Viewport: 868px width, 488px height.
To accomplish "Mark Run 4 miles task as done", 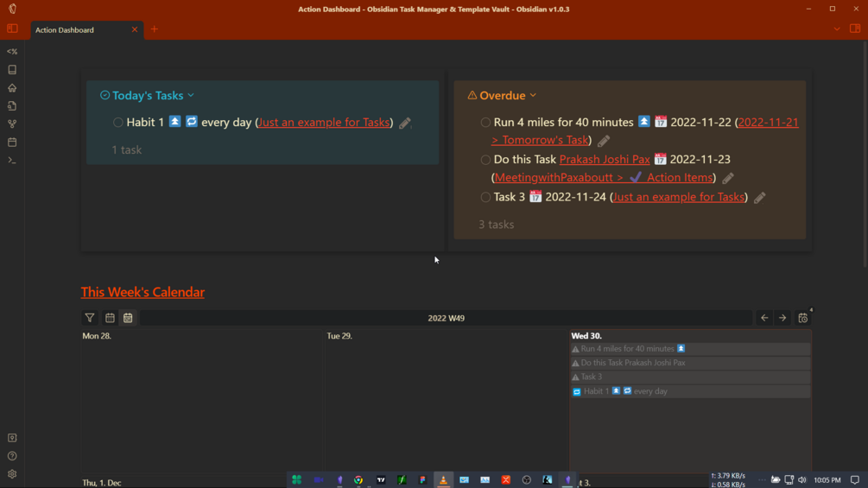I will 485,123.
